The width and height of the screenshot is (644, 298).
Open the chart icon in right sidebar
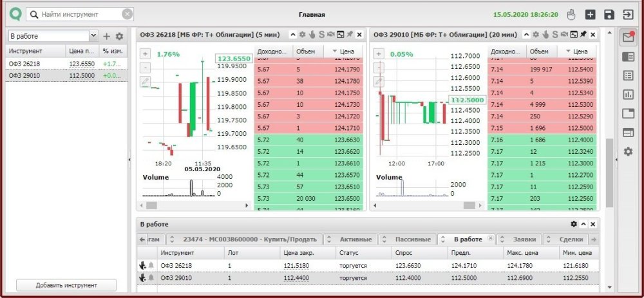pos(628,95)
